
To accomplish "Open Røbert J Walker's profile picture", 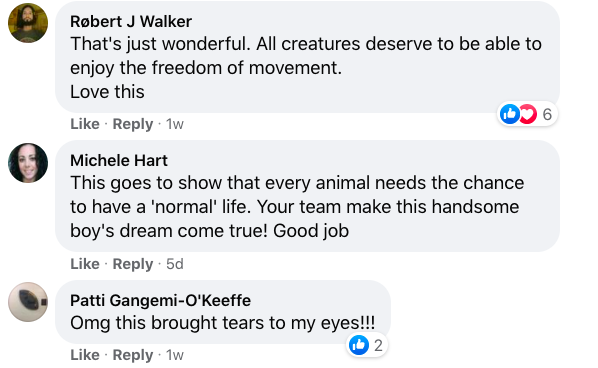I will point(28,23).
